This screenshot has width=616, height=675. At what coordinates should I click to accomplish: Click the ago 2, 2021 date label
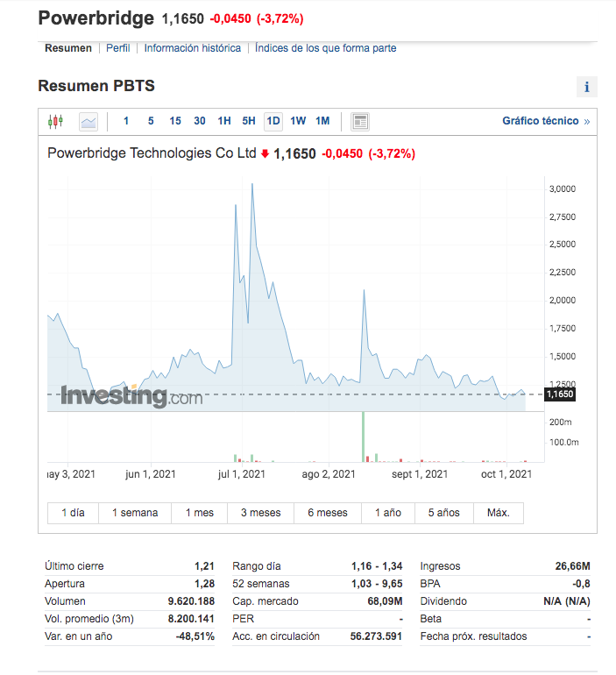[329, 474]
